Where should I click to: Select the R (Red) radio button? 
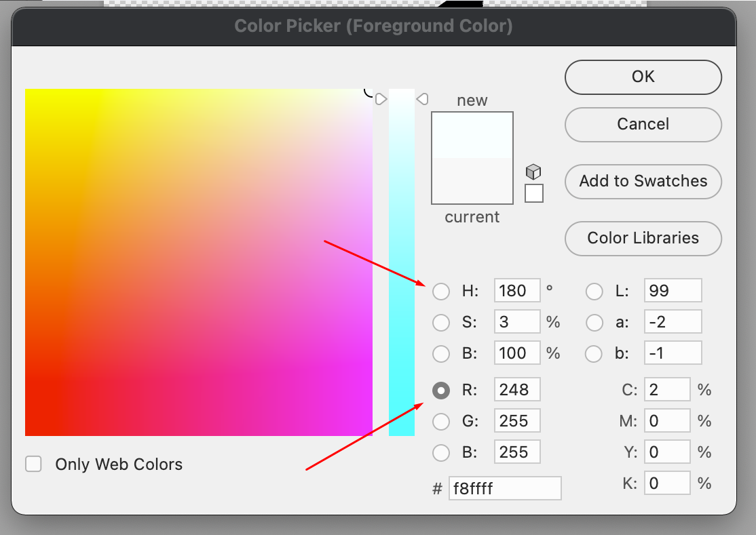(x=441, y=391)
